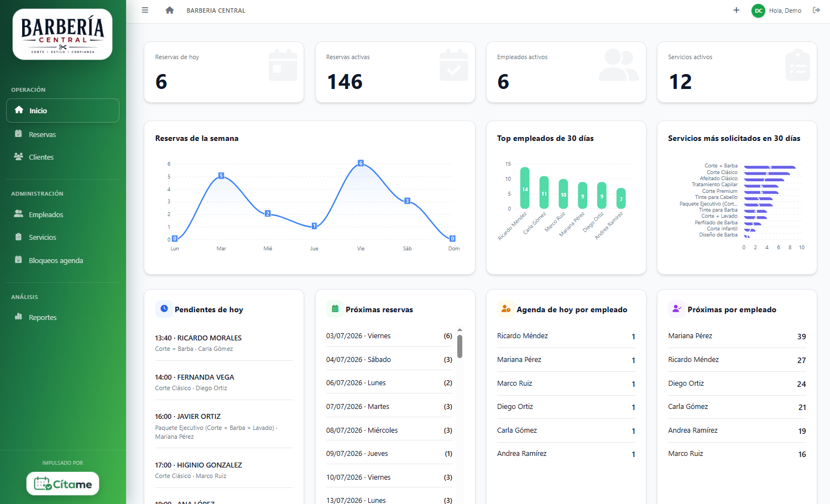
Task: Click Diego Ortiz row showing 24
Action: 737,384
